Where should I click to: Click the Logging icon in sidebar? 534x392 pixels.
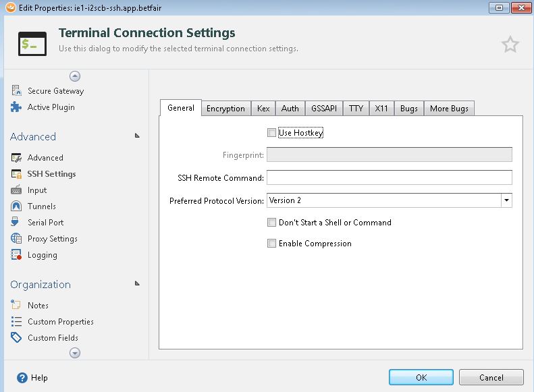(16, 255)
